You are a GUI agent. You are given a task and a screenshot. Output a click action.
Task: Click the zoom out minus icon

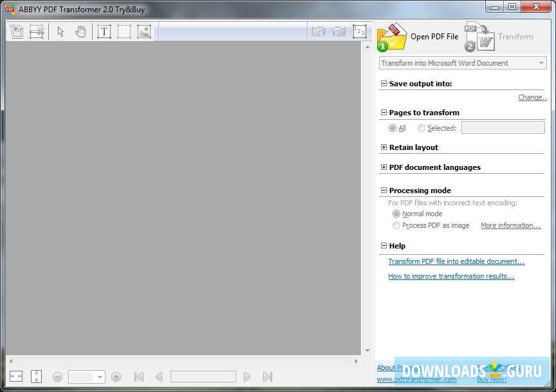[57, 377]
